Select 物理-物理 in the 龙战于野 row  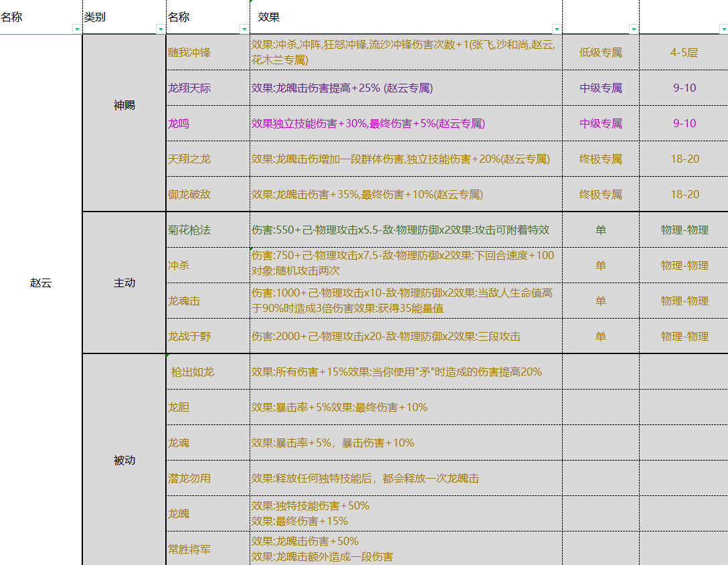[684, 336]
